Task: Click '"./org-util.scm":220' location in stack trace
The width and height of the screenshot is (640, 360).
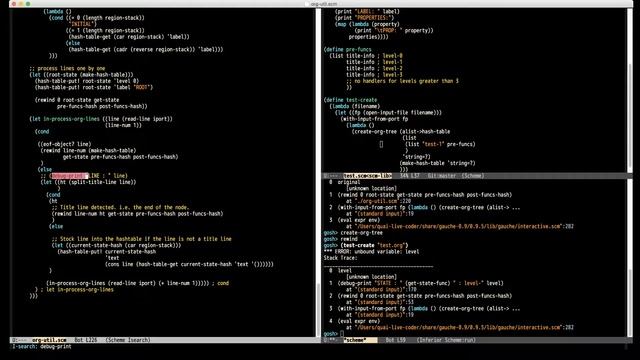Action: click(383, 201)
